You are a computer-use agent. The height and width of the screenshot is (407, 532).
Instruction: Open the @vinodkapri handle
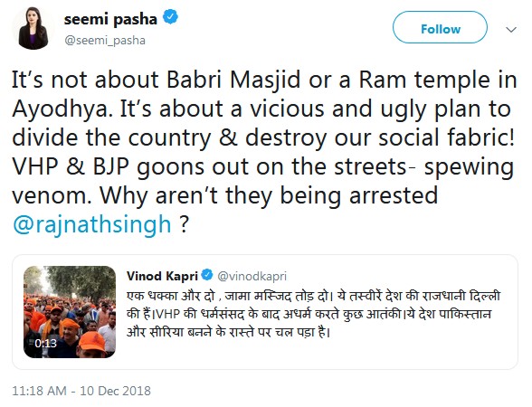coord(252,277)
